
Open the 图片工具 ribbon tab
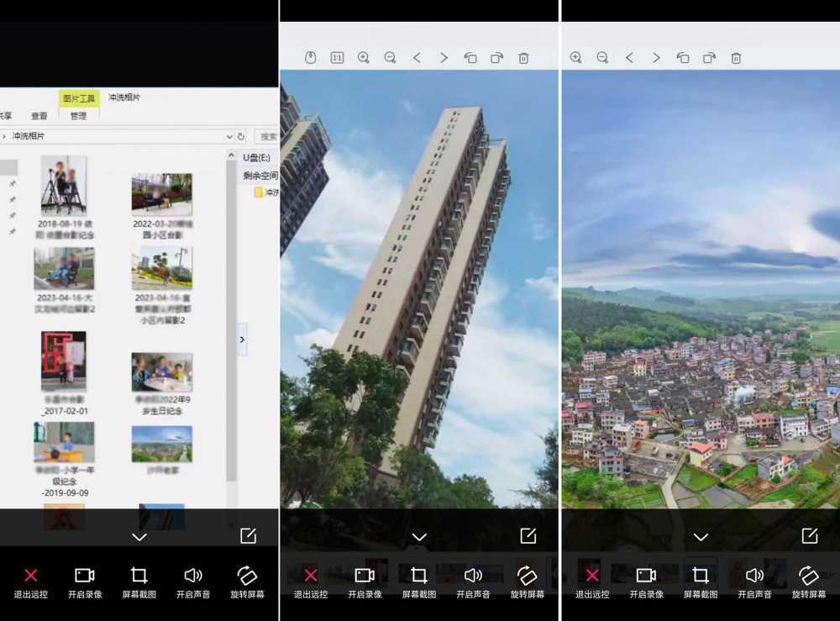[x=79, y=98]
